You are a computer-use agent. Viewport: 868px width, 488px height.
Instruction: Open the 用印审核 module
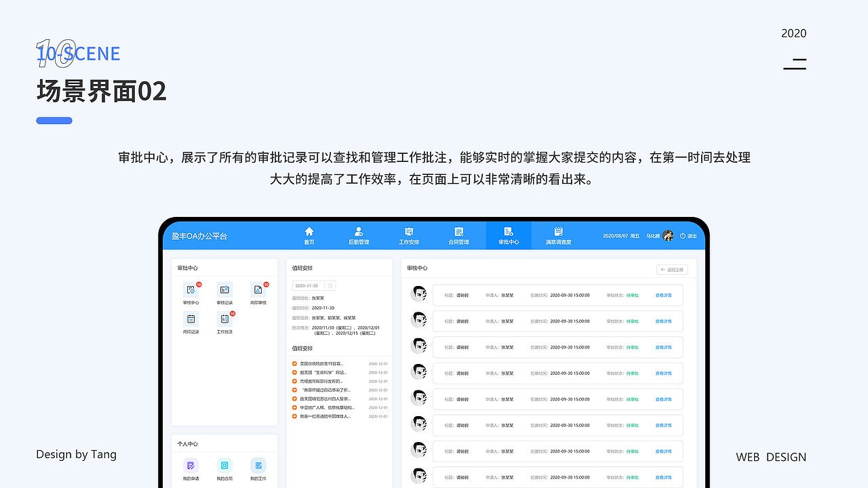coord(257,290)
